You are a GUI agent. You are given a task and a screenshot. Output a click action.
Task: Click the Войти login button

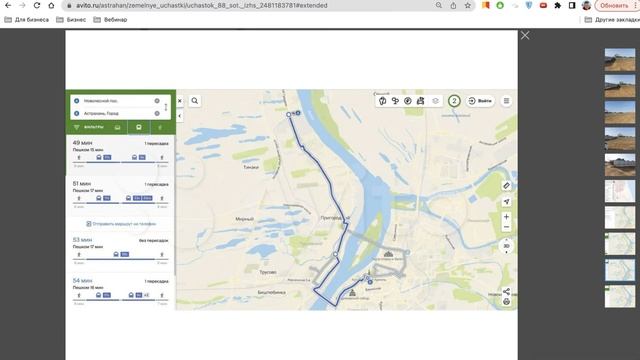point(480,101)
